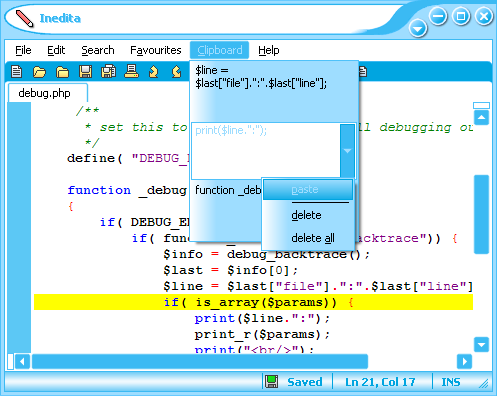Screen dimensions: 497x396
Task: Click the Save floppy disk icon
Action: (x=85, y=72)
